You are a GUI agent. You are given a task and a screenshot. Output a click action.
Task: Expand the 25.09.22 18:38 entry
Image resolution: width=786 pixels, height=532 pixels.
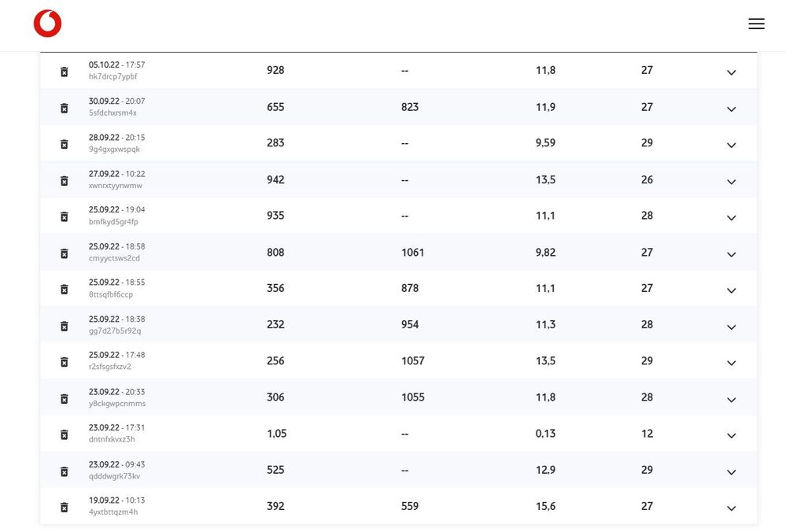pyautogui.click(x=731, y=327)
